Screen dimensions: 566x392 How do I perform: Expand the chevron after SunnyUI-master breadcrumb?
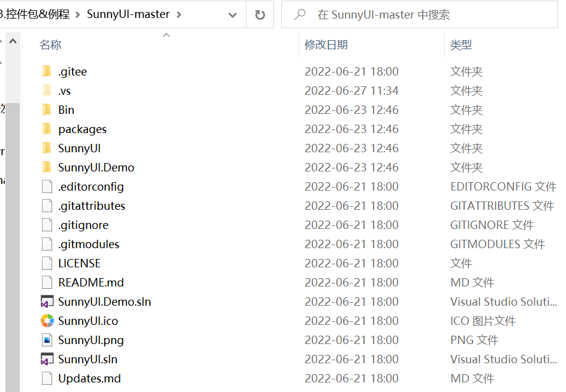[x=179, y=15]
